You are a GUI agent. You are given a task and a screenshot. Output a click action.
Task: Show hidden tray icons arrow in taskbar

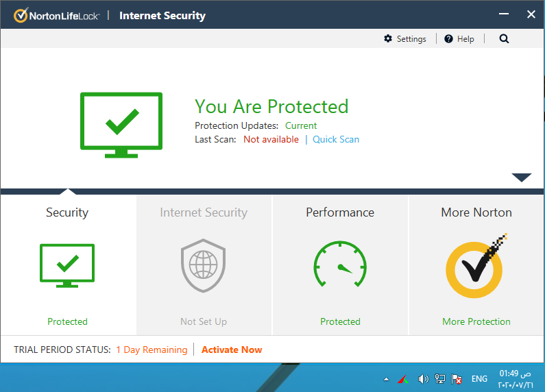click(x=386, y=379)
